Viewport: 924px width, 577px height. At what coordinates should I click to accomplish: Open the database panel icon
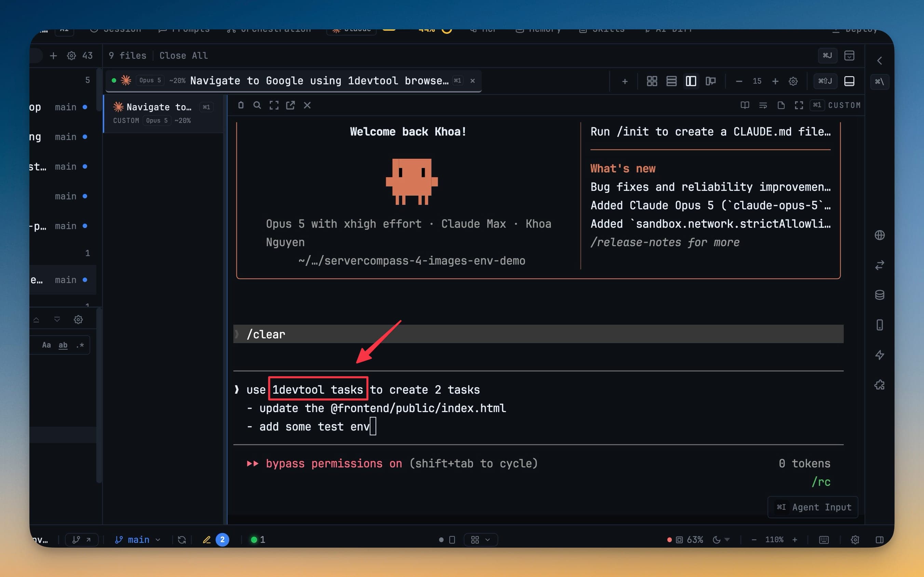879,295
